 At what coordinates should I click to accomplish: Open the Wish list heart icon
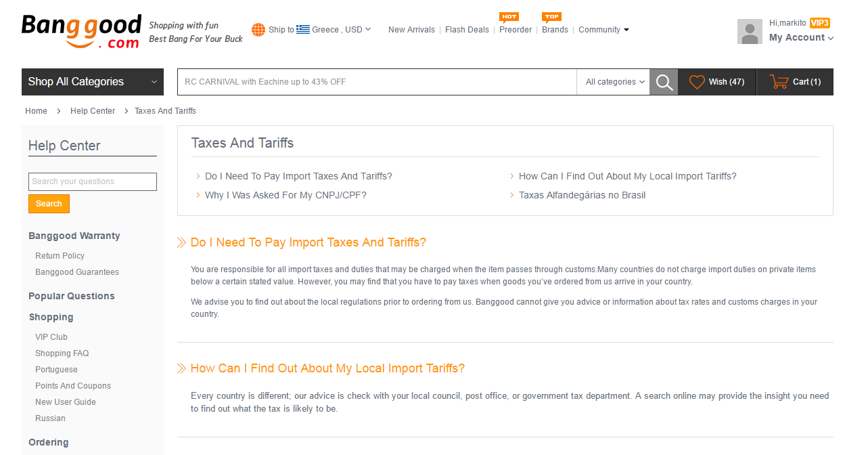(x=697, y=82)
